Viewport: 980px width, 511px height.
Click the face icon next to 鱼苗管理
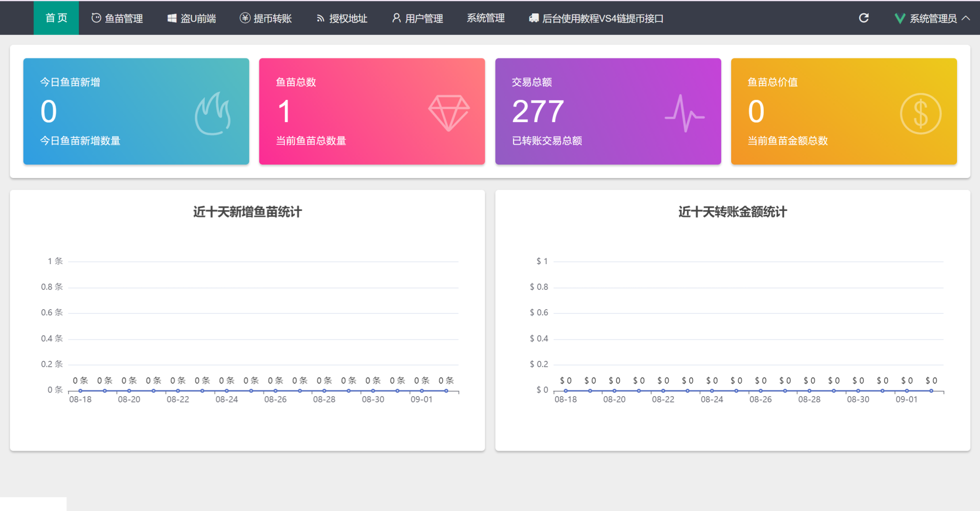pyautogui.click(x=96, y=18)
